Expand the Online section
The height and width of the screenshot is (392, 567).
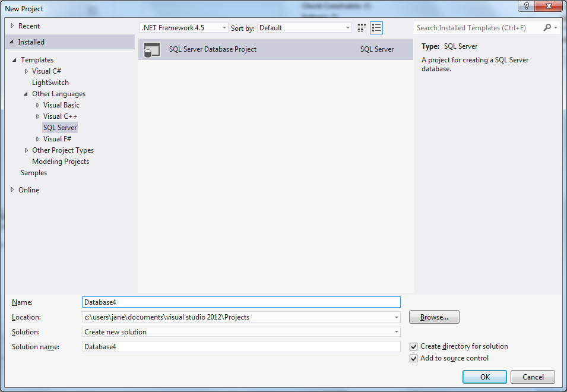coord(12,190)
